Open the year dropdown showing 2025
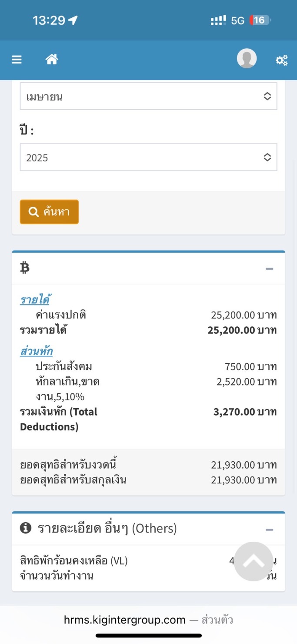The height and width of the screenshot is (644, 297). 148,158
